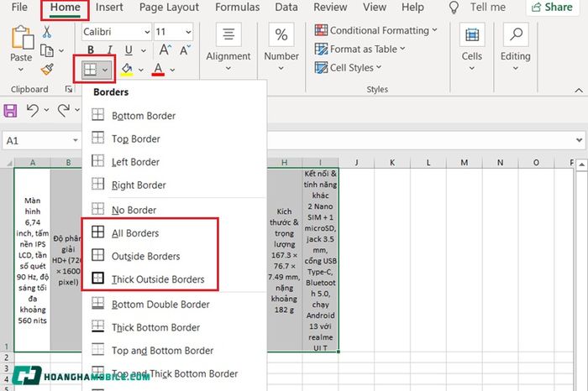The image size is (588, 391).
Task: Click the Copy icon
Action: click(47, 50)
